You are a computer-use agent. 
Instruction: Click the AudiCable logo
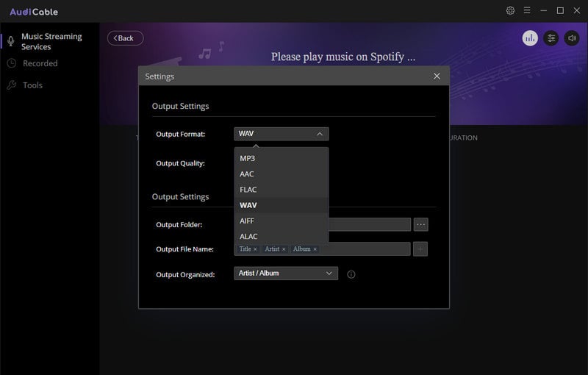click(34, 12)
